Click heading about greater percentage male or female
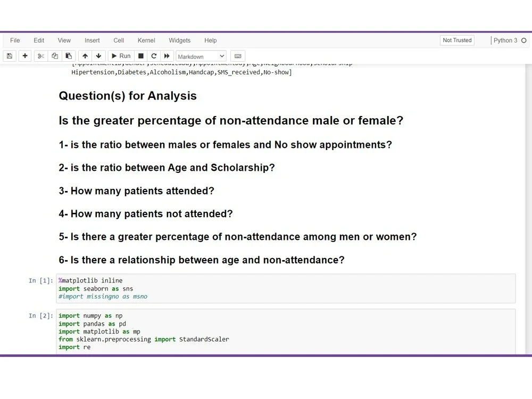Viewport: 532px width, 399px height. (x=231, y=120)
